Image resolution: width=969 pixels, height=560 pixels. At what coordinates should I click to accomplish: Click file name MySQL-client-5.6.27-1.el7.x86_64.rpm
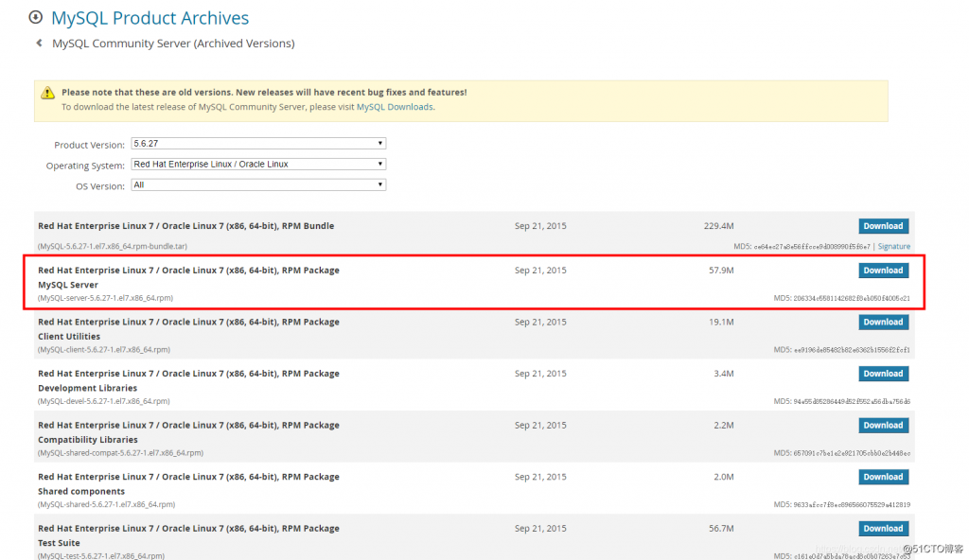(x=104, y=350)
